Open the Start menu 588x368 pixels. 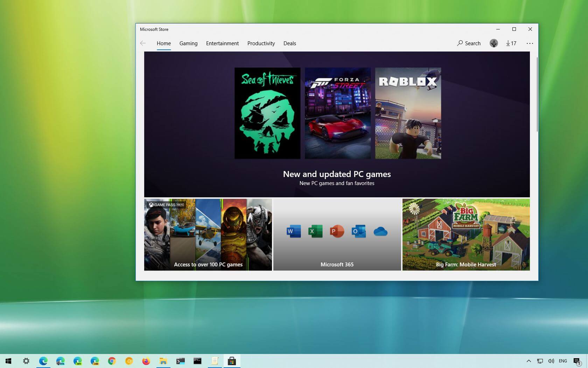pos(8,361)
